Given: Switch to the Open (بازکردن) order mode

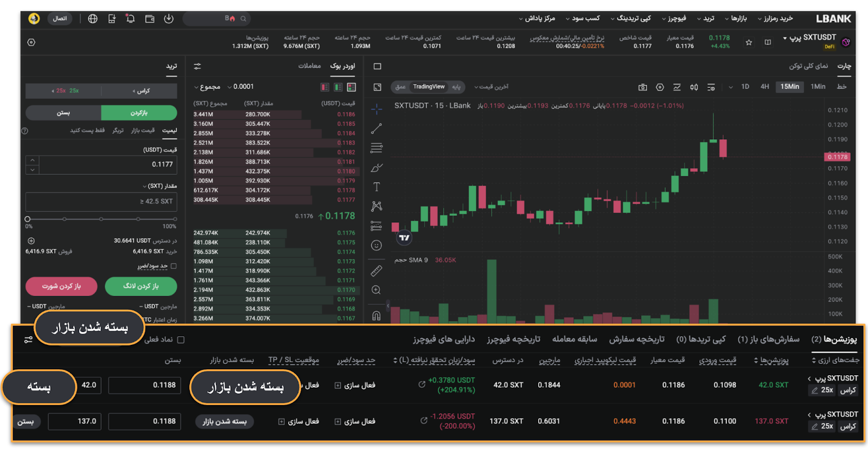Looking at the screenshot, I should click(139, 113).
